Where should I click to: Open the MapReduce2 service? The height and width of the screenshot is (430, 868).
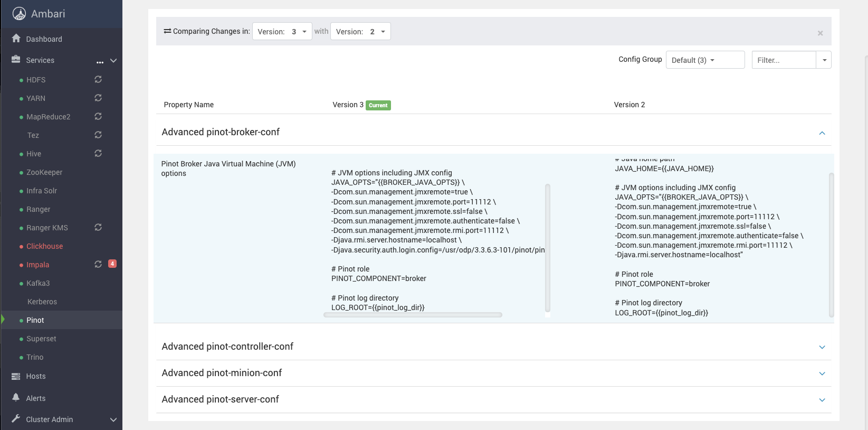tap(49, 117)
